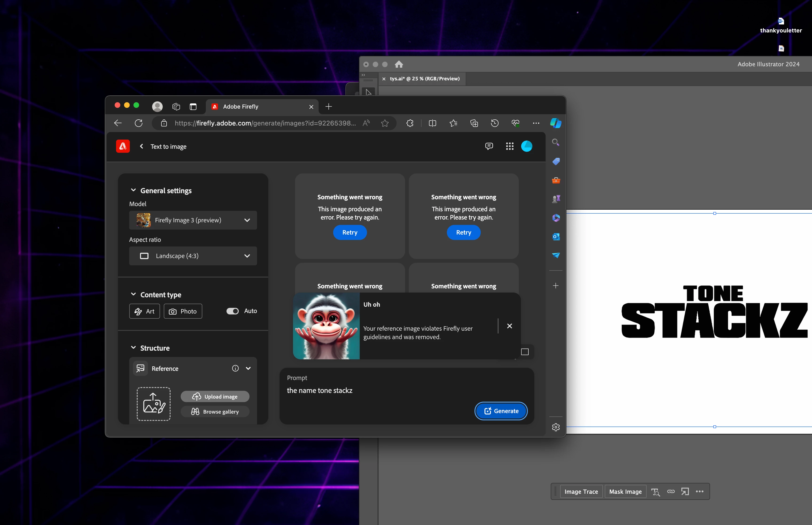Open Outlook from the Edge sidebar
The width and height of the screenshot is (812, 525).
[x=556, y=237]
